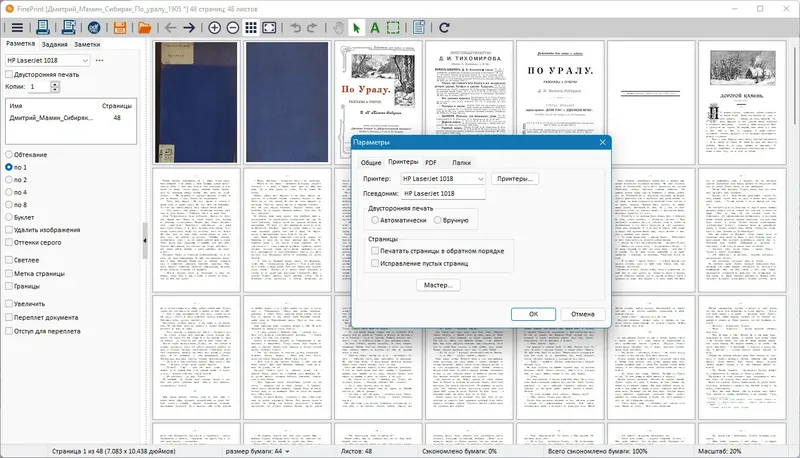Click the forward arrow icon
The image size is (800, 458).
tap(189, 28)
